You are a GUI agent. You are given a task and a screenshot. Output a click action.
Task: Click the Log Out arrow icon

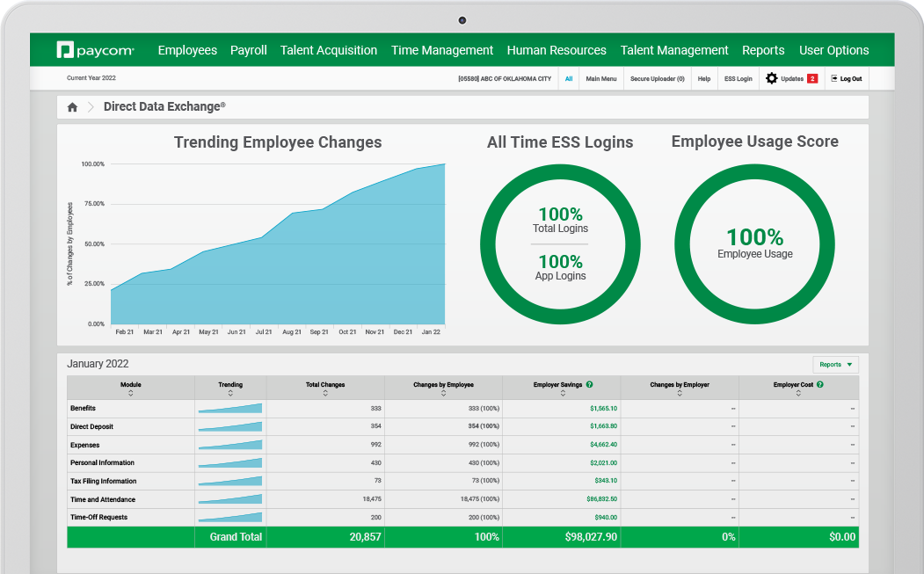pyautogui.click(x=833, y=78)
